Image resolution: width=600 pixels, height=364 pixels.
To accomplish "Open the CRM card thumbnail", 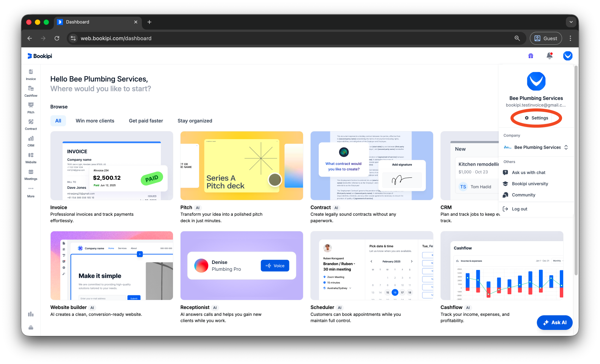I will 470,166.
